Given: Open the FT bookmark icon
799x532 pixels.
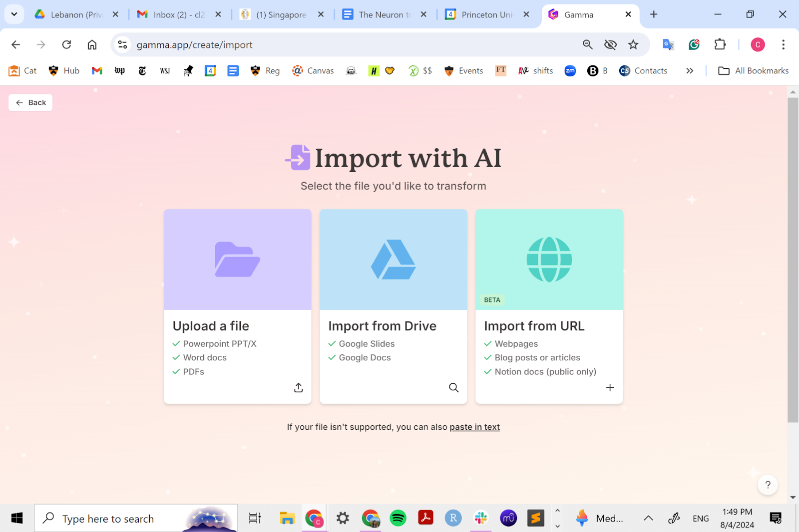Looking at the screenshot, I should 501,71.
